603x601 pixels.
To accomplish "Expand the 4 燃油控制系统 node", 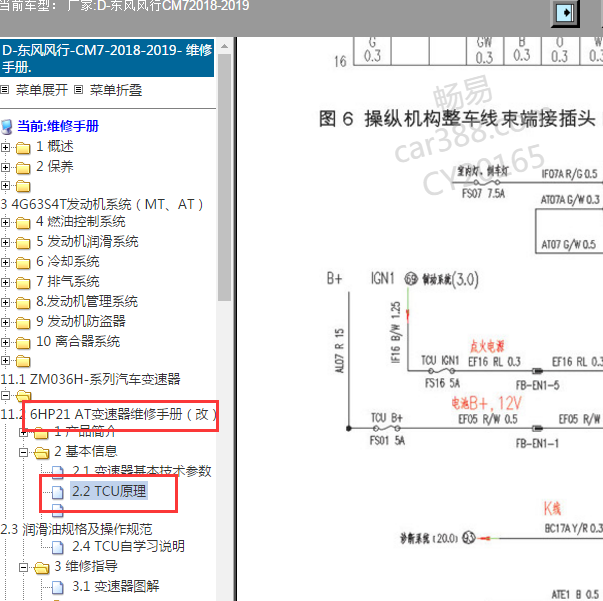I will click(5, 222).
